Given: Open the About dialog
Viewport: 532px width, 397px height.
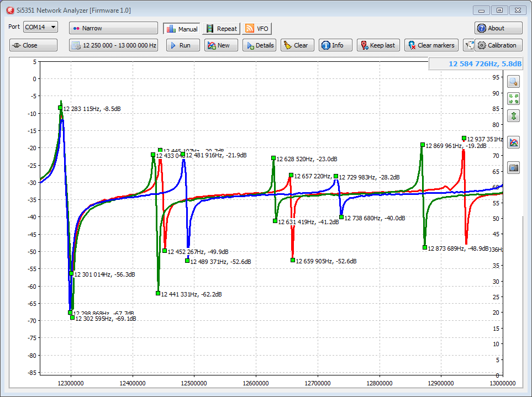Looking at the screenshot, I should click(x=498, y=28).
